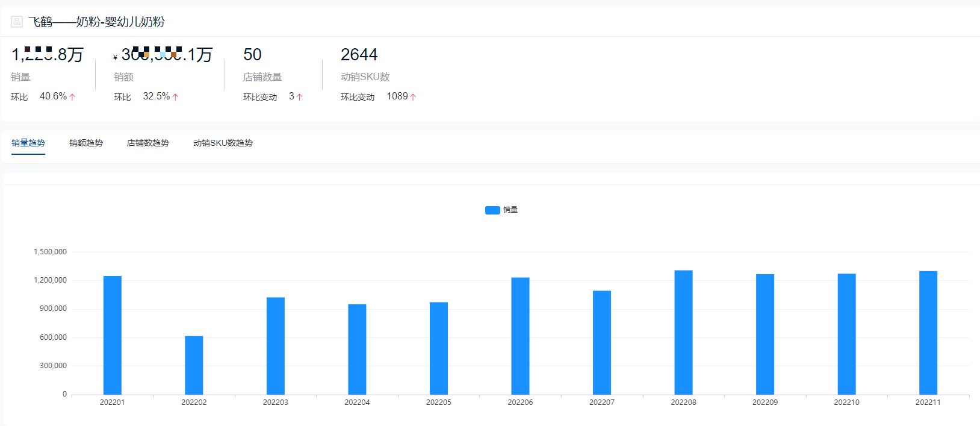Switch to the 销量趋势 tab
The height and width of the screenshot is (426, 980).
pos(28,143)
